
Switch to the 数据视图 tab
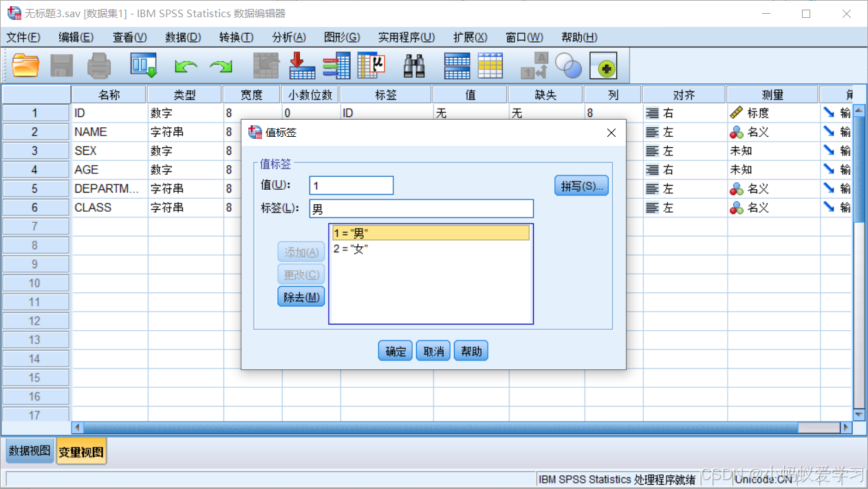click(x=30, y=451)
